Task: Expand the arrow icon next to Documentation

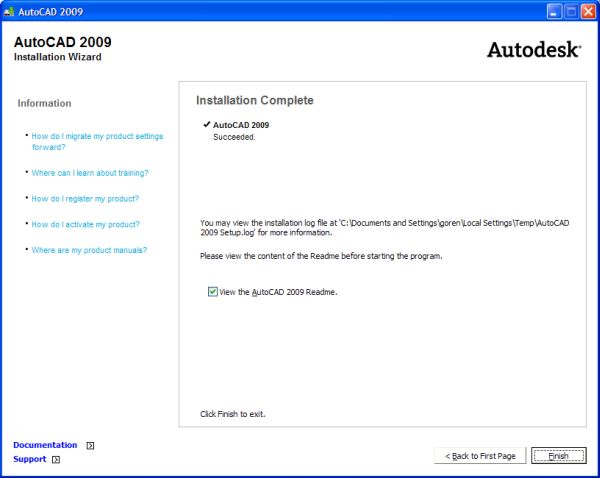Action: [x=90, y=445]
